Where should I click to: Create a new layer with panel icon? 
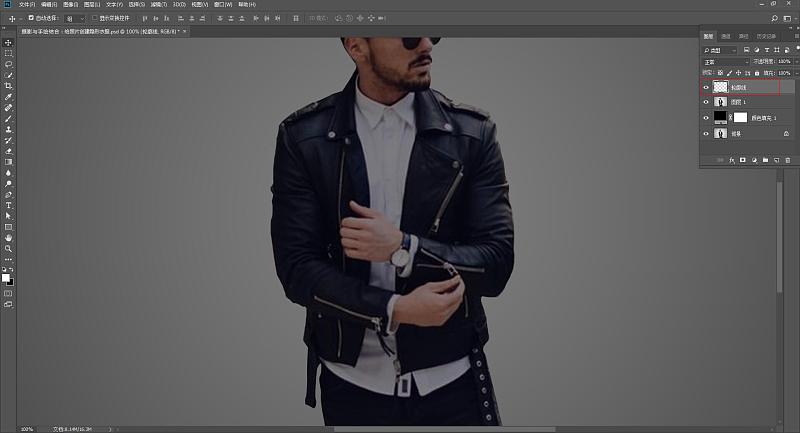tap(777, 160)
